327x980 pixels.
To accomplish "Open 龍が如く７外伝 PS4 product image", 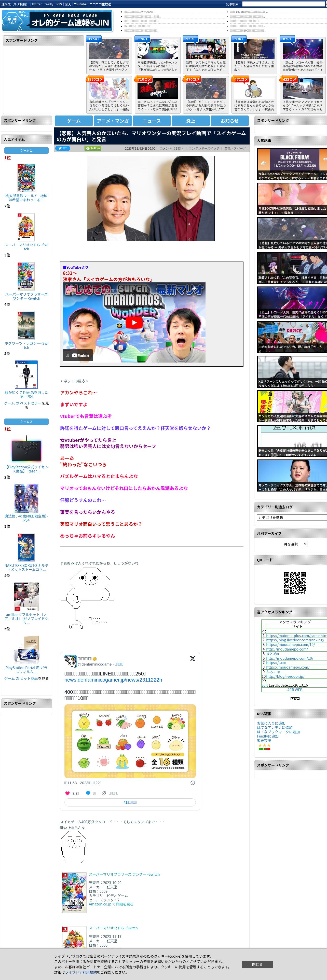I will pos(26,374).
